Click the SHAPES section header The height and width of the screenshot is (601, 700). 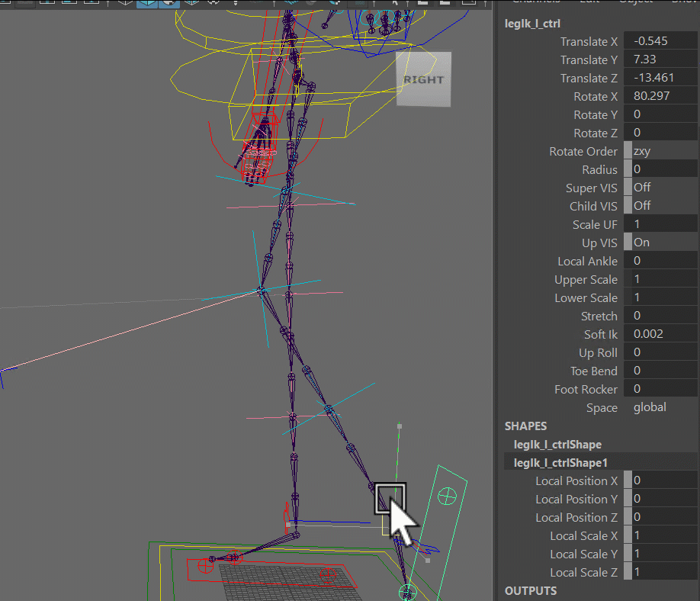[525, 426]
